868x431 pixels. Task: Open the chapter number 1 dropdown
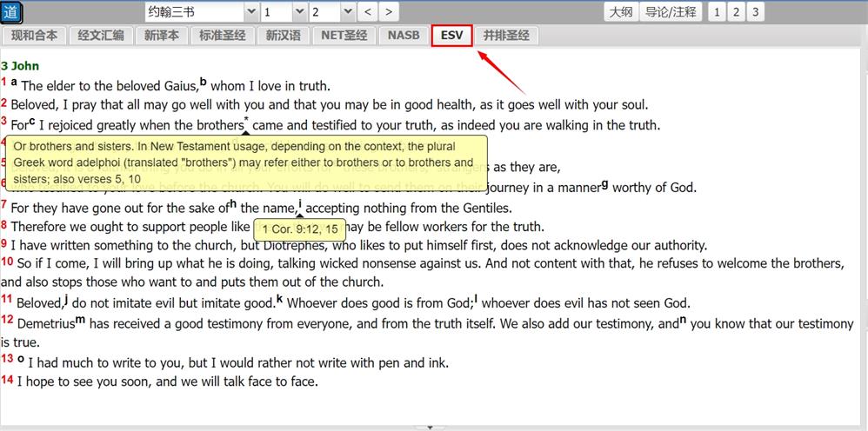tap(284, 11)
